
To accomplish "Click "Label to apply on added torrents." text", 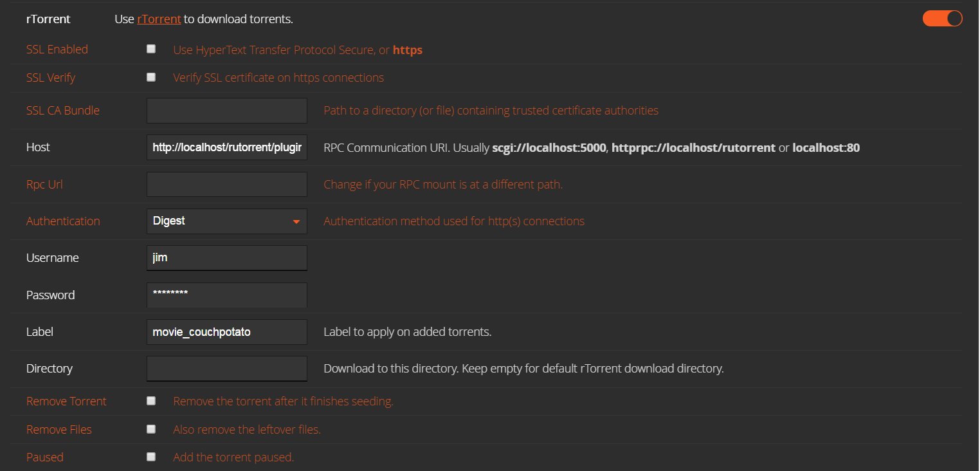I will coord(408,332).
